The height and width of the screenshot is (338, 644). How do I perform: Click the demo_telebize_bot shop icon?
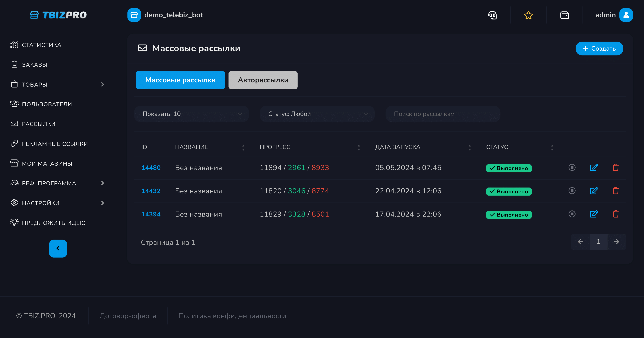134,15
